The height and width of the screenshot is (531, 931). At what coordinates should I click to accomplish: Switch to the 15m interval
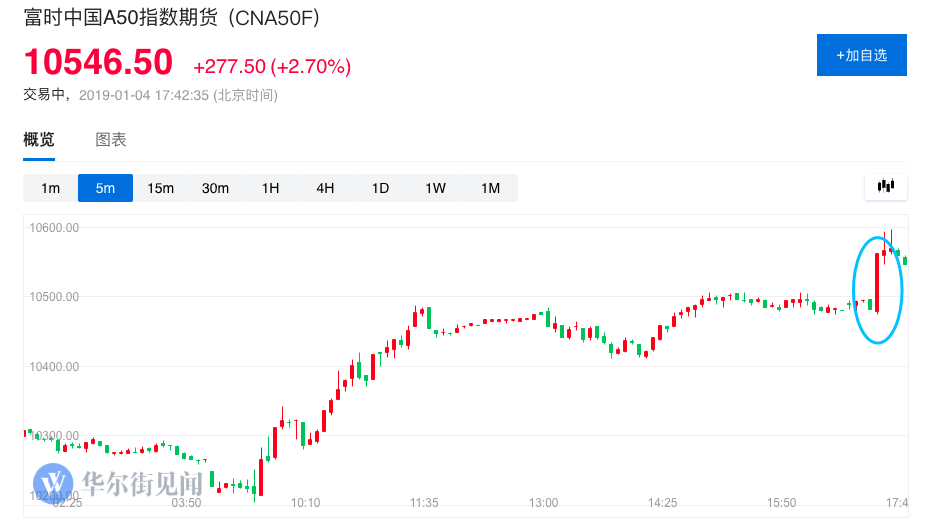[x=160, y=188]
